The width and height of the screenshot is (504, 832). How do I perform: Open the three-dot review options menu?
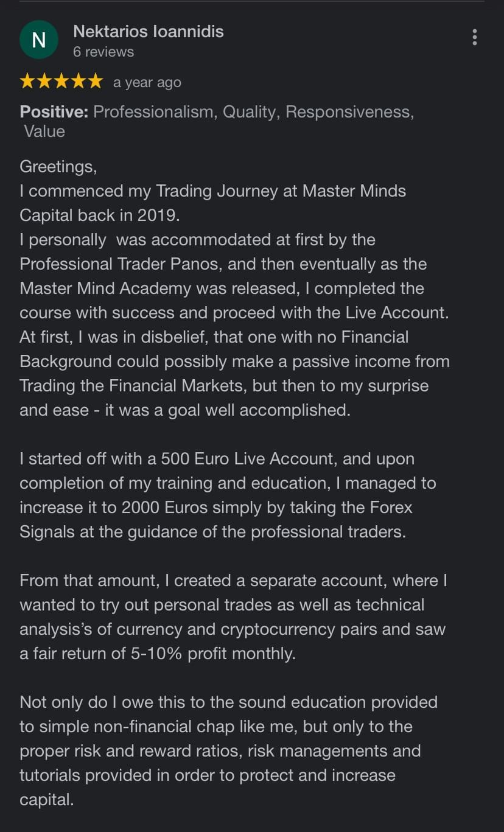[474, 37]
